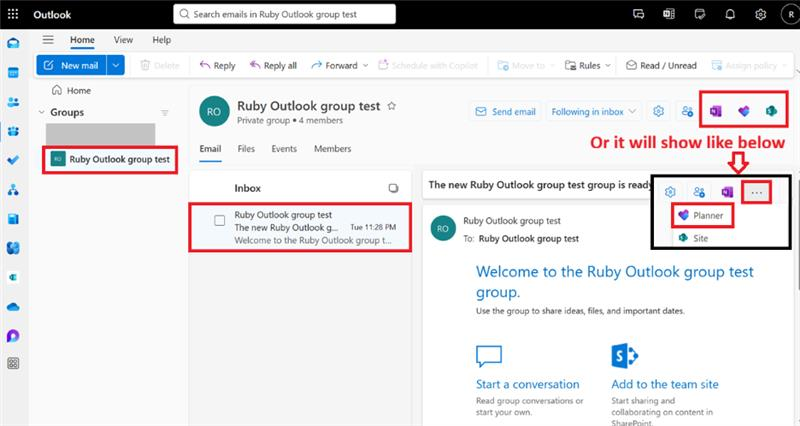Click Start a conversation link

click(x=528, y=384)
